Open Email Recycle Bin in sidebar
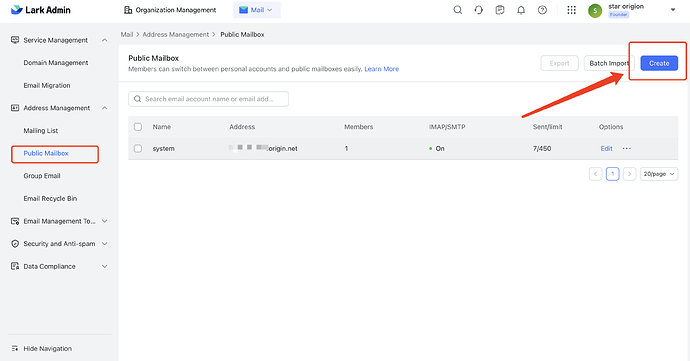The height and width of the screenshot is (361, 690). point(50,199)
